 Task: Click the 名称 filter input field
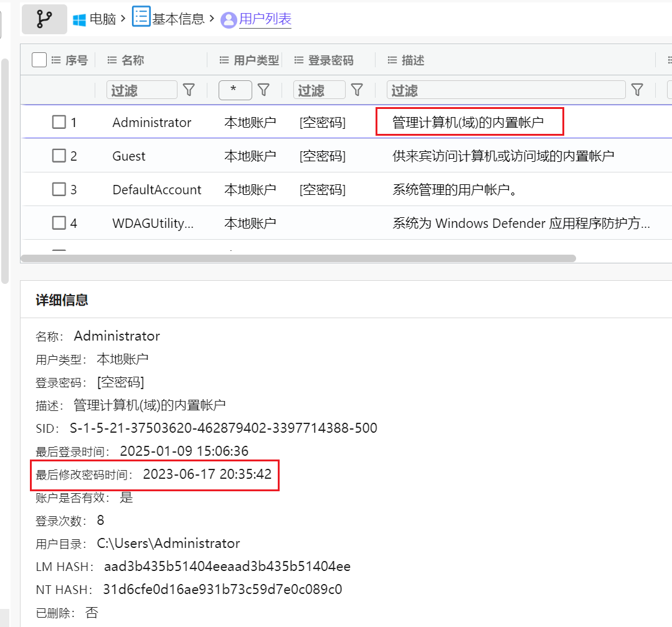[x=141, y=90]
